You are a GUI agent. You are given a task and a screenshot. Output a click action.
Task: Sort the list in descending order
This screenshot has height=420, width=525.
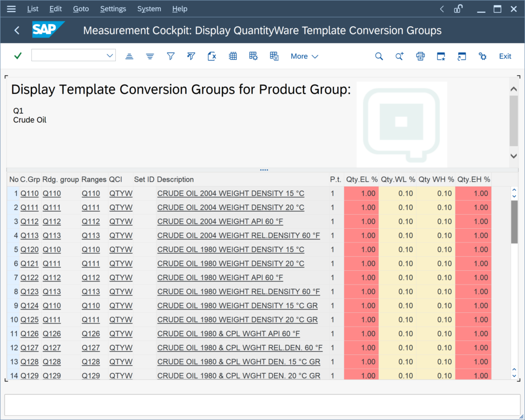[x=150, y=56]
